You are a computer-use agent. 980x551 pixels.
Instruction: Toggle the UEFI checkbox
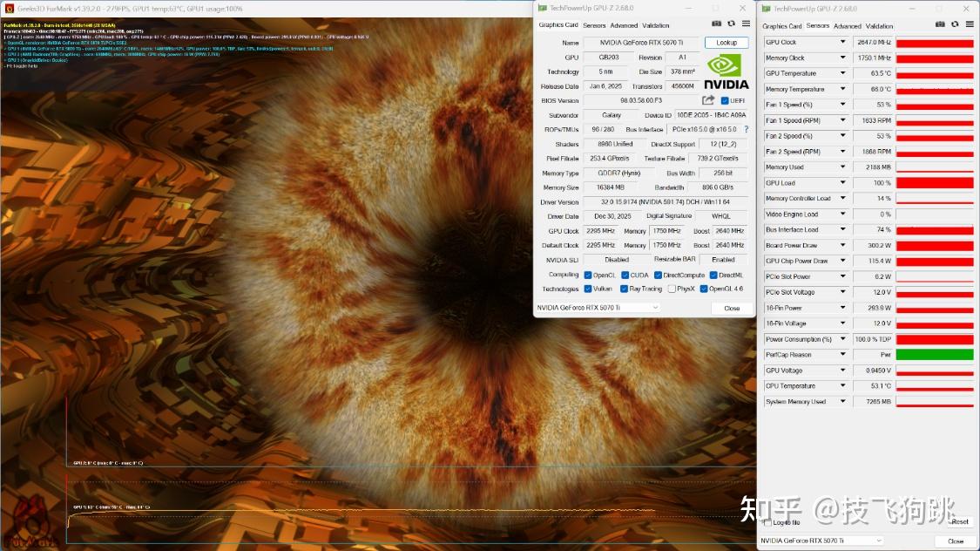[725, 100]
